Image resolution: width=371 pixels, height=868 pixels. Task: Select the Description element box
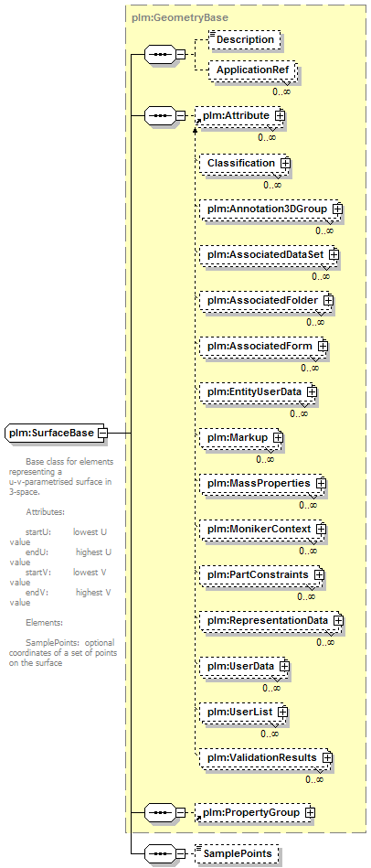pyautogui.click(x=245, y=40)
